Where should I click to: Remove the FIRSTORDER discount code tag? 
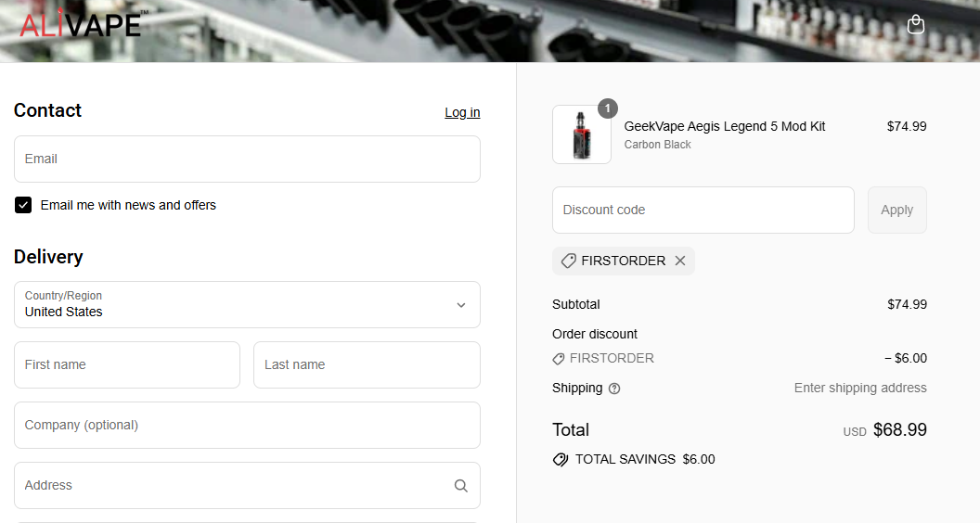(680, 261)
